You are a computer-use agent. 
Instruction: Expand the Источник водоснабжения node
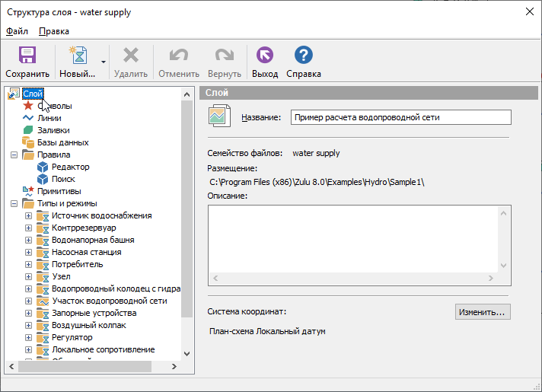29,215
